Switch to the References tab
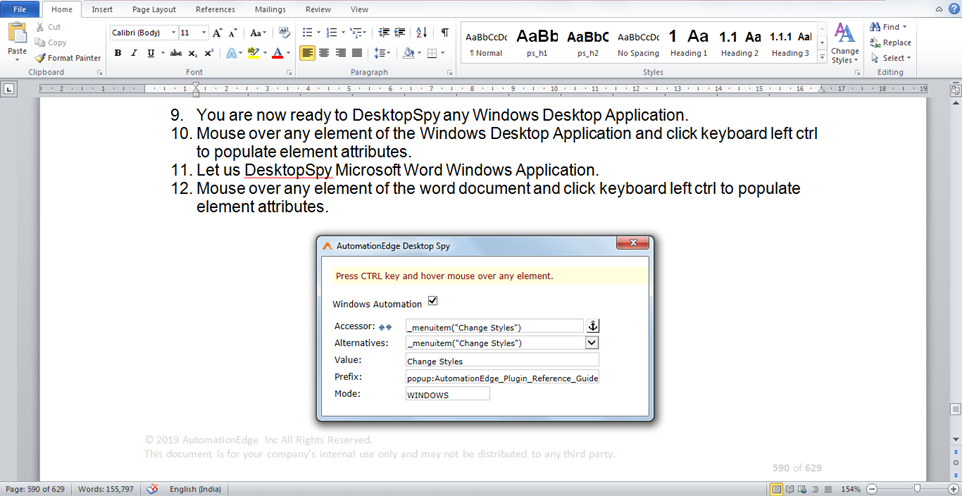Screen dimensions: 963x496 point(215,9)
